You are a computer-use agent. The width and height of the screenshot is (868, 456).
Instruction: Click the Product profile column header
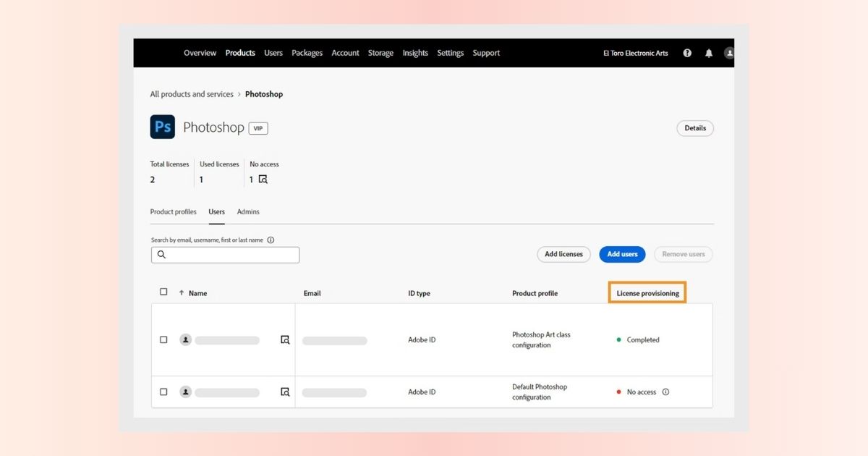click(535, 293)
